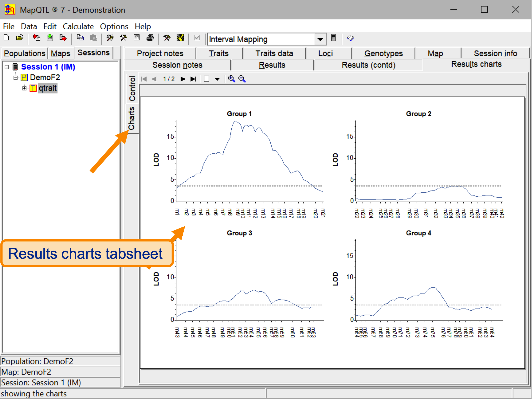Screen dimensions: 532x399
Task: Go to first chart page
Action: 144,79
